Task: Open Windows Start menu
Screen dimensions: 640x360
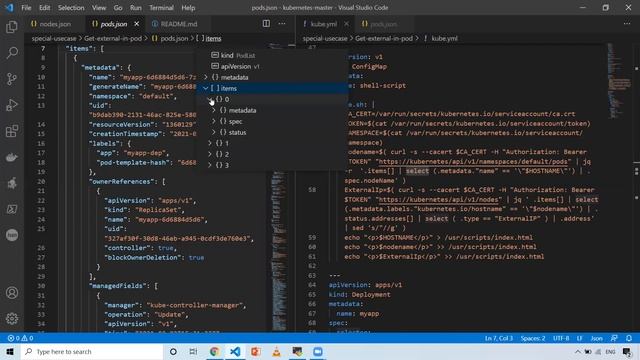Action: click(x=10, y=351)
